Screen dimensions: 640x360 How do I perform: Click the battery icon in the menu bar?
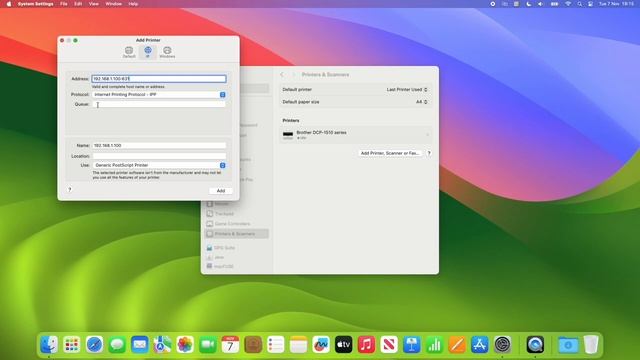click(x=554, y=4)
